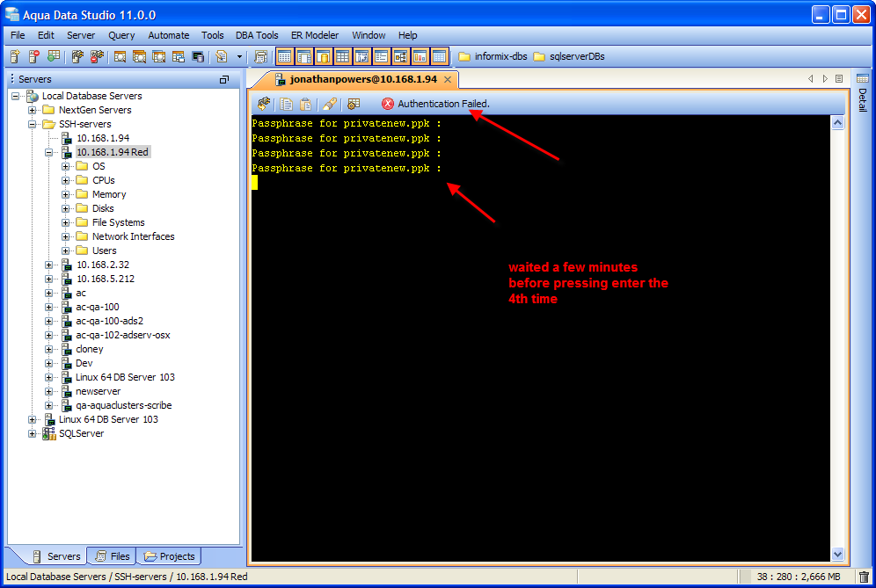Viewport: 876px width, 588px height.
Task: Click the left tab-scroll arrow
Action: pyautogui.click(x=811, y=79)
